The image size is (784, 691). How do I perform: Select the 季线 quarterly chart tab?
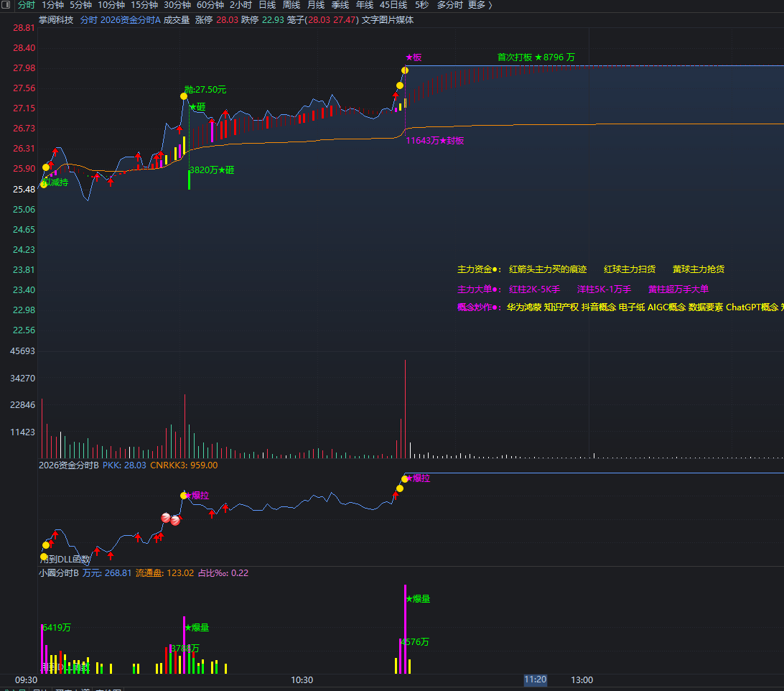click(340, 5)
